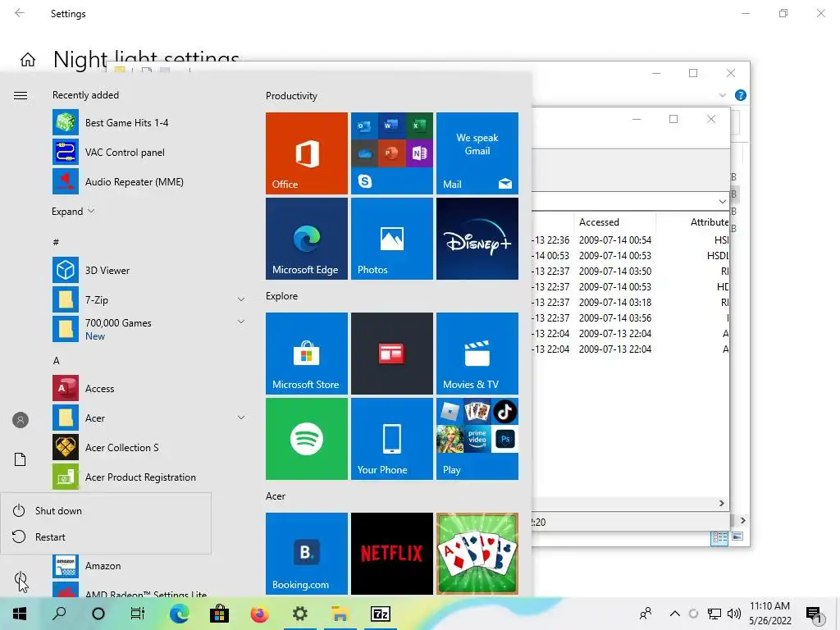This screenshot has width=840, height=630.
Task: Click right scroll arrow in back window
Action: pos(742,520)
